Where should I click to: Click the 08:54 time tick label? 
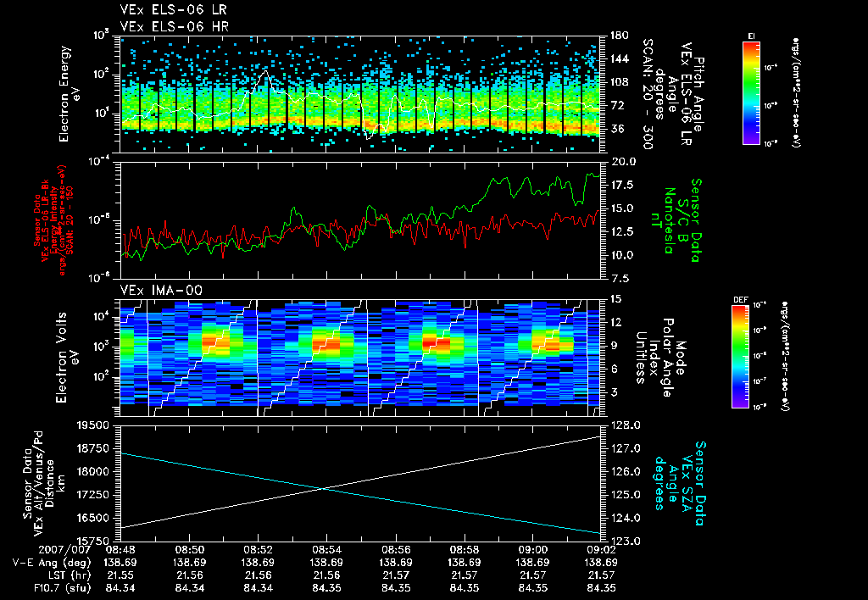point(326,550)
